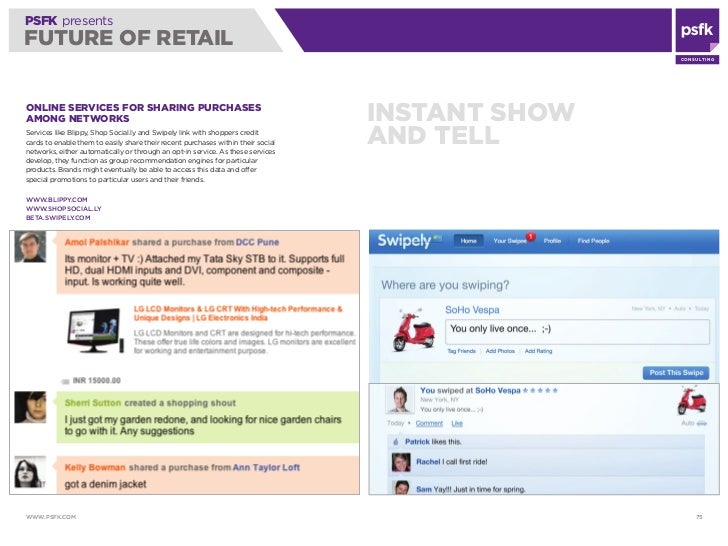728x546 pixels.
Task: Click the 'Rachel I call first ride!' comment
Action: coord(451,462)
